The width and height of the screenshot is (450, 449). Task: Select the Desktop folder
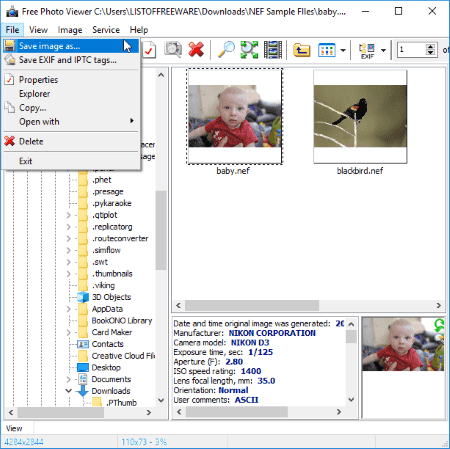pos(106,368)
